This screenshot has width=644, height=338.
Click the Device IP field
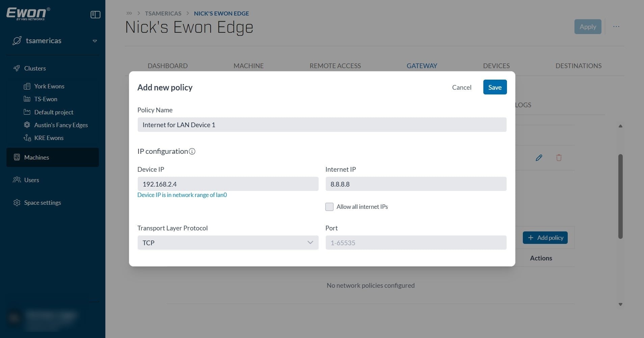pos(228,184)
